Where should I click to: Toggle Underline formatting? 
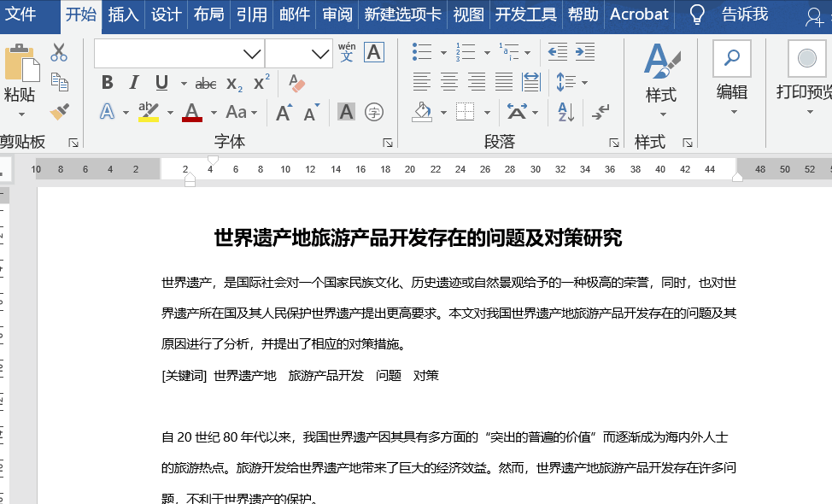(161, 83)
